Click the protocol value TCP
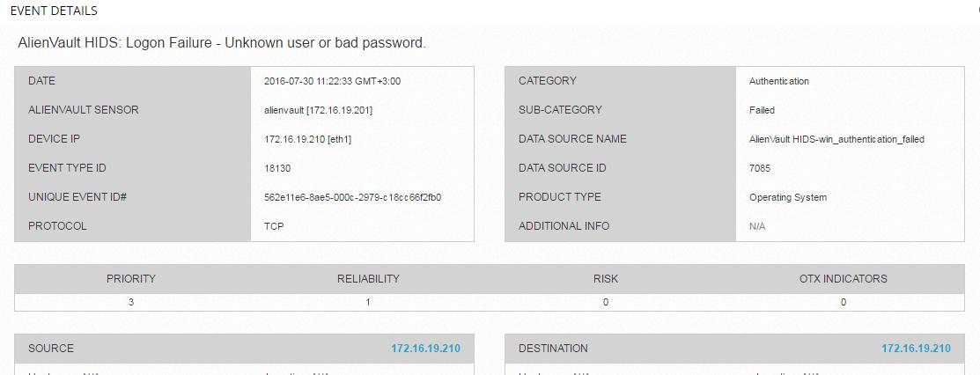 [274, 226]
